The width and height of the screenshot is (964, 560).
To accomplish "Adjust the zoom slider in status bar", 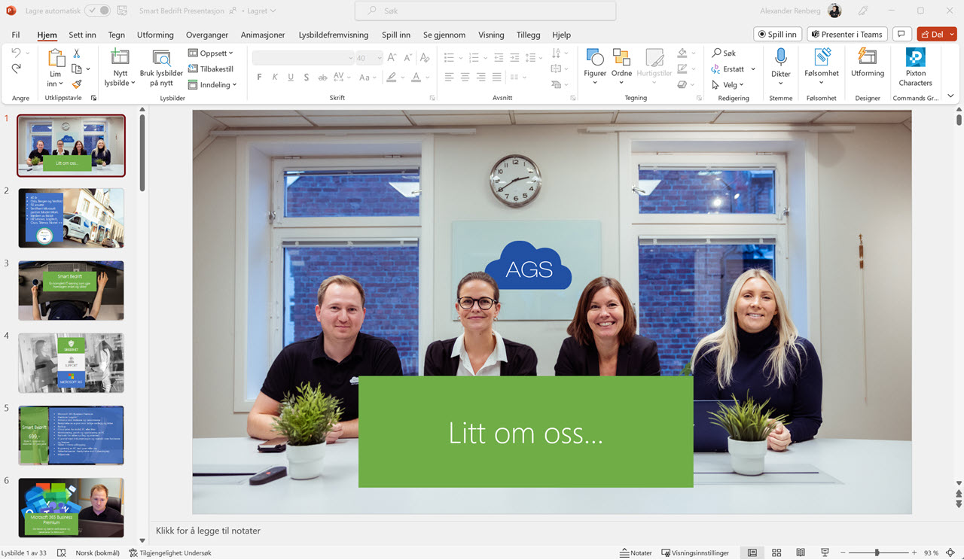I will tap(876, 552).
